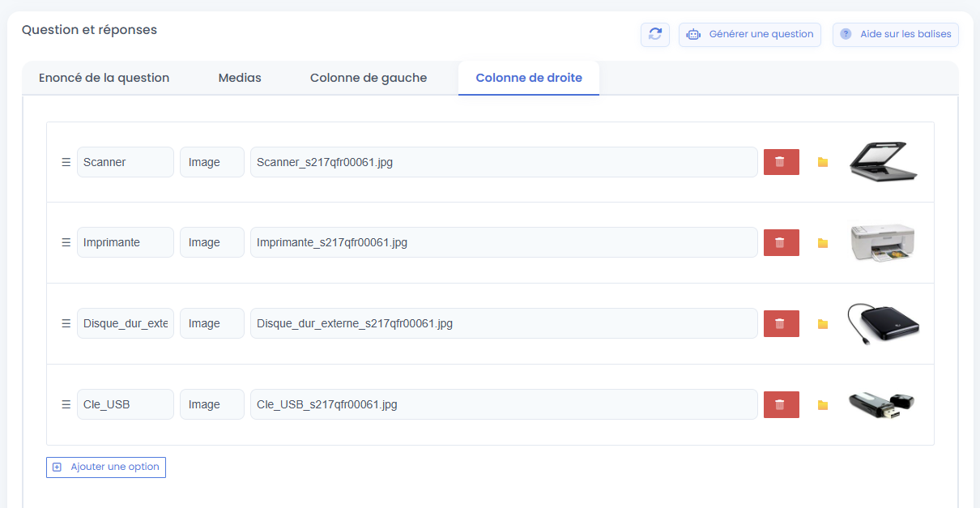
Task: Delete the Cle_USB option trash button
Action: [x=782, y=404]
